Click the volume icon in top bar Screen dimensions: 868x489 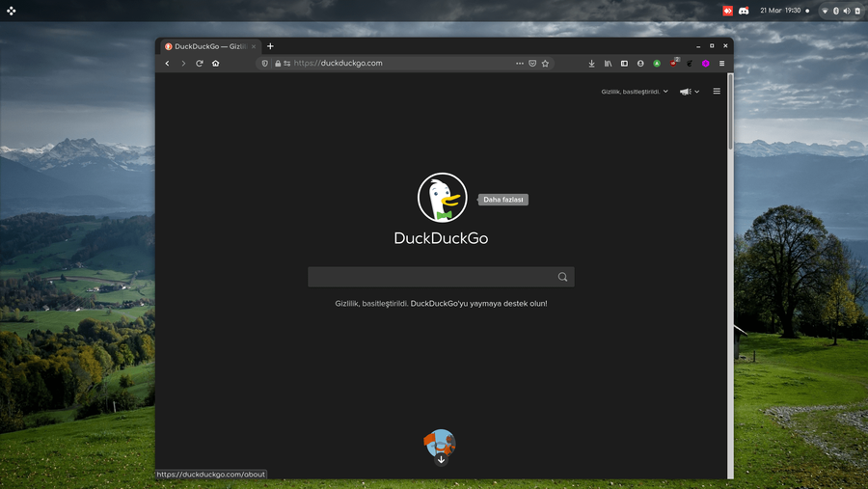(847, 11)
